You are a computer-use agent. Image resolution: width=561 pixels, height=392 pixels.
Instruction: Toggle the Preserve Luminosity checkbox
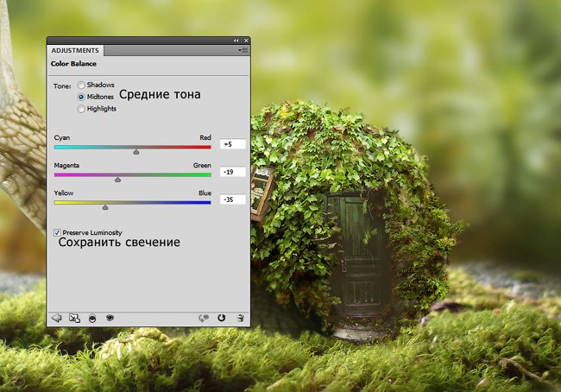click(58, 232)
